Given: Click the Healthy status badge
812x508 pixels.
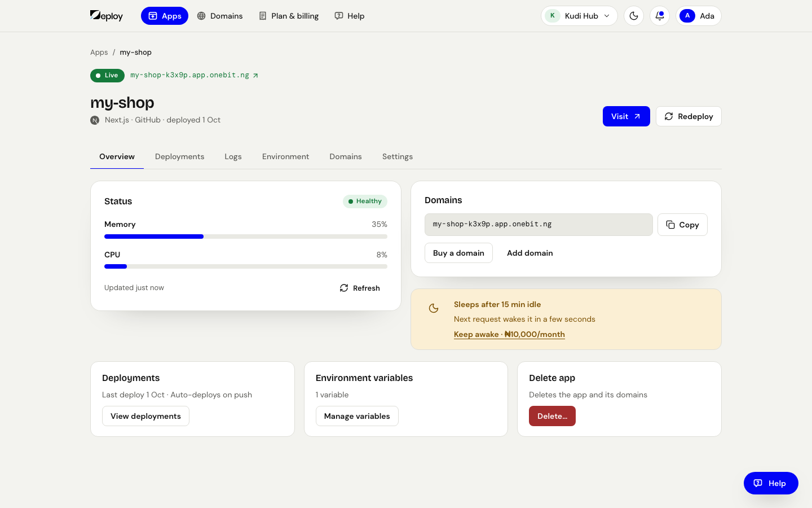Looking at the screenshot, I should [x=365, y=202].
